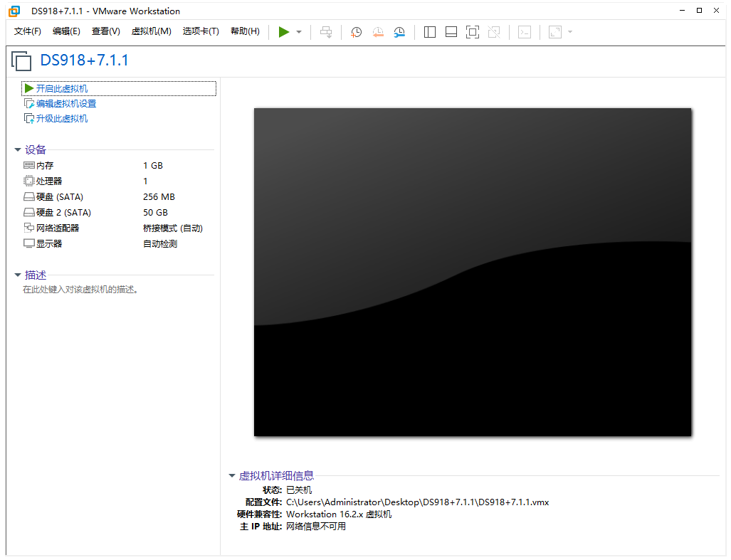The width and height of the screenshot is (731, 560).
Task: Click 编辑虚拟机设置 link
Action: pos(66,103)
